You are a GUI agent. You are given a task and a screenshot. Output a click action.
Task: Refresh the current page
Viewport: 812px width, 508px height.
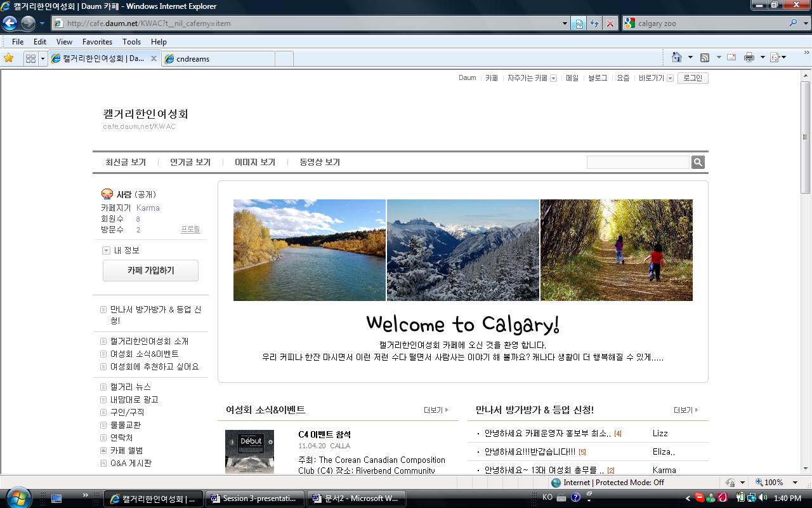pyautogui.click(x=594, y=23)
